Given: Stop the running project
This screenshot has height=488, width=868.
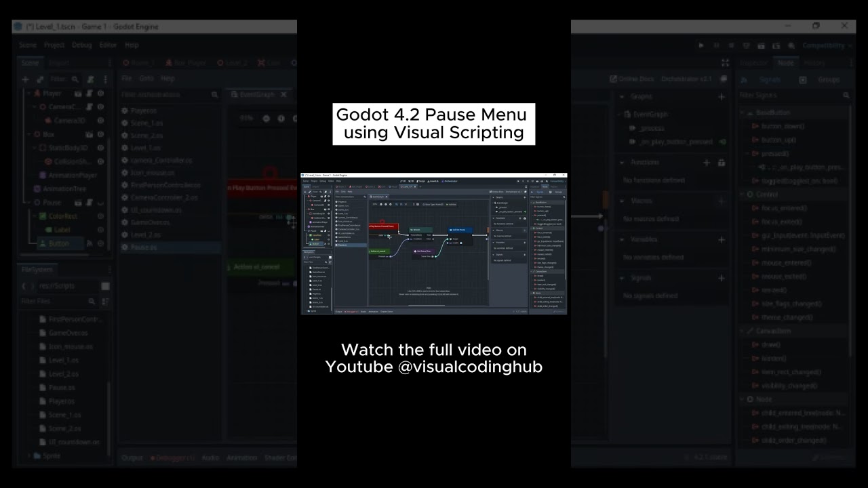Looking at the screenshot, I should (x=731, y=45).
